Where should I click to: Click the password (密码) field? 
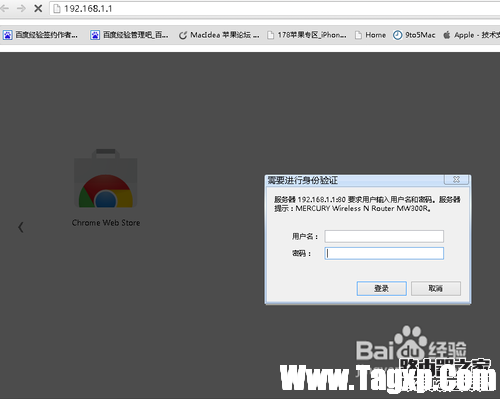pyautogui.click(x=384, y=253)
